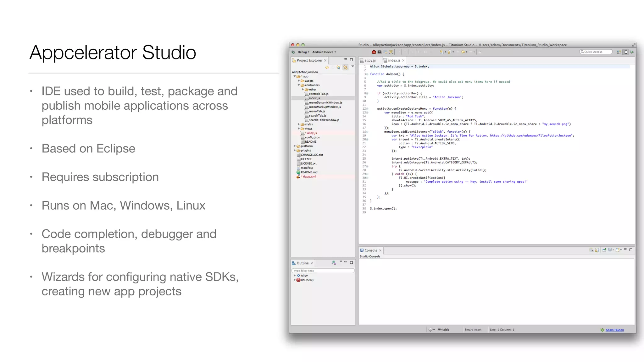
Task: Collapse the doOpen function fold at line 3
Action: point(367,74)
